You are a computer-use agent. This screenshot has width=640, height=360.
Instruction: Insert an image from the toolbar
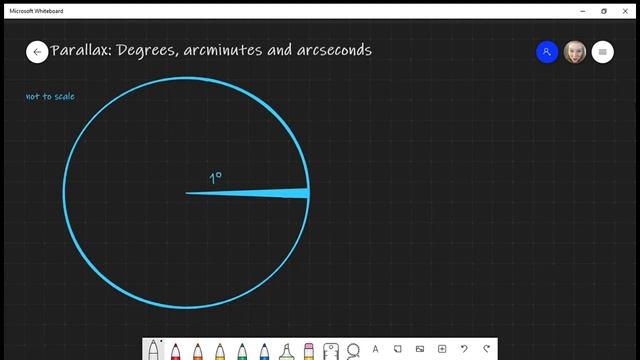coord(420,349)
